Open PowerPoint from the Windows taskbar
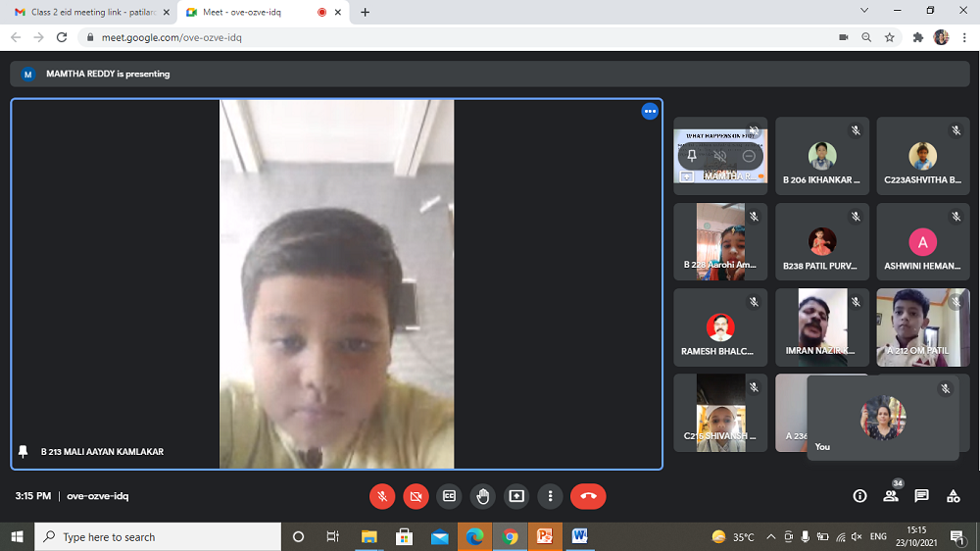980x551 pixels. click(544, 536)
